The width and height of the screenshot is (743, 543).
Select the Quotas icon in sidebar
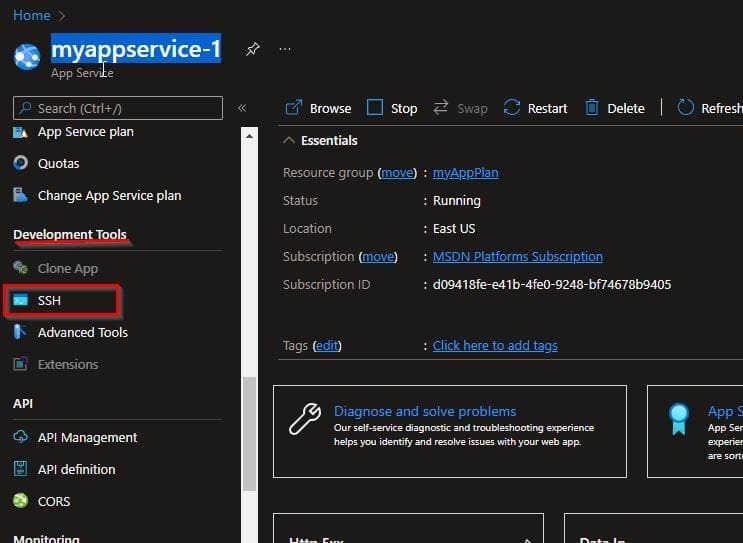pyautogui.click(x=20, y=163)
